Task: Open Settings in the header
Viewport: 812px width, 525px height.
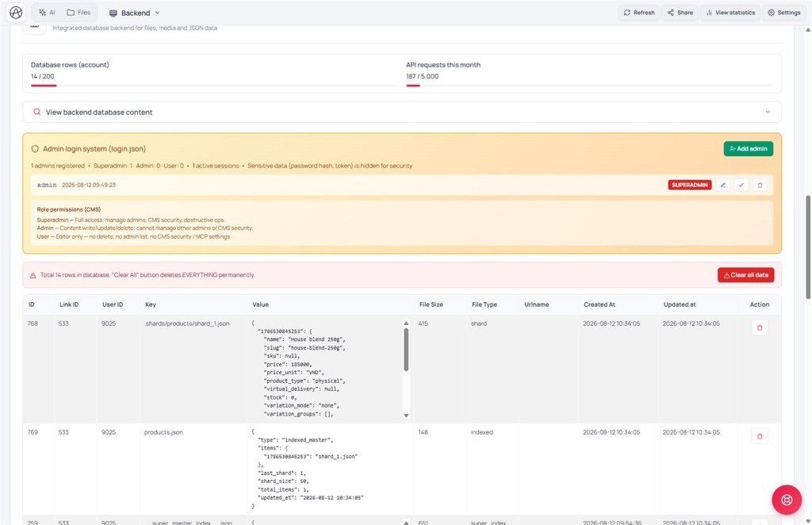Action: (784, 13)
